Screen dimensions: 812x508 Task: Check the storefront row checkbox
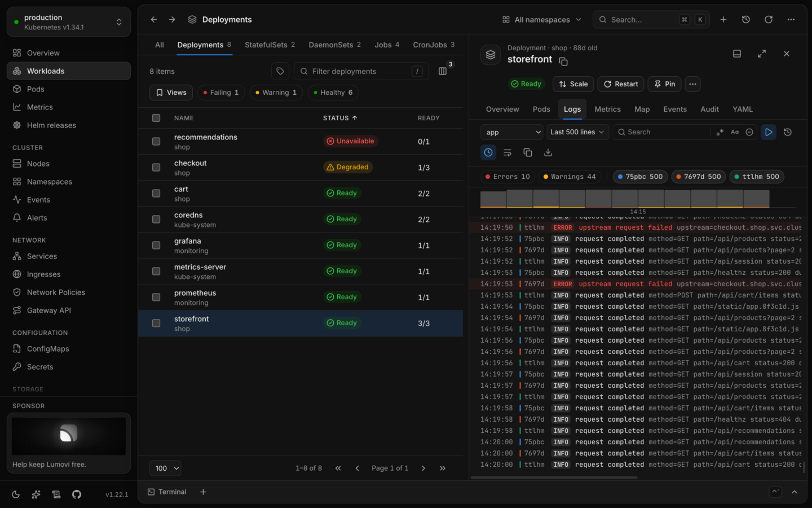156,323
